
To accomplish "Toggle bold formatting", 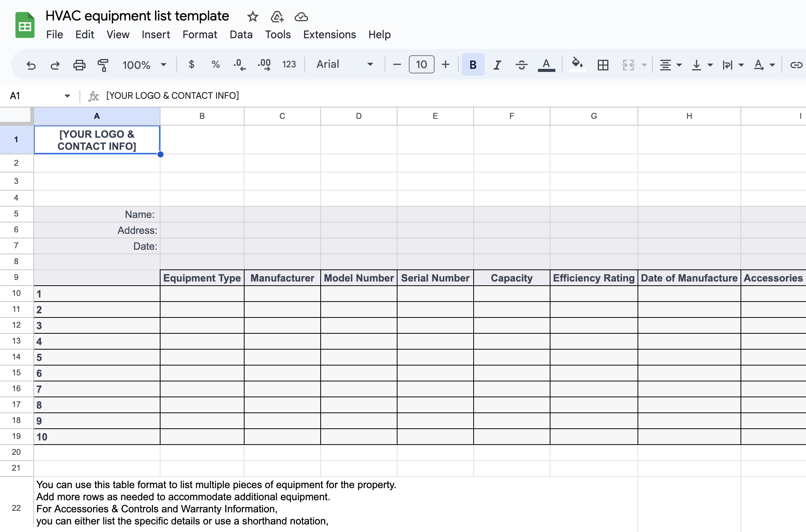I will [473, 64].
